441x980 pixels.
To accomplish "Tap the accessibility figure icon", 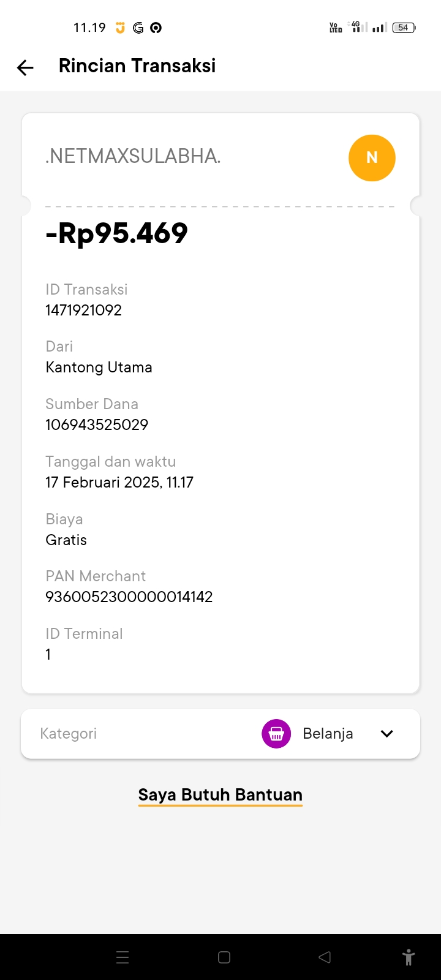I will (x=409, y=957).
